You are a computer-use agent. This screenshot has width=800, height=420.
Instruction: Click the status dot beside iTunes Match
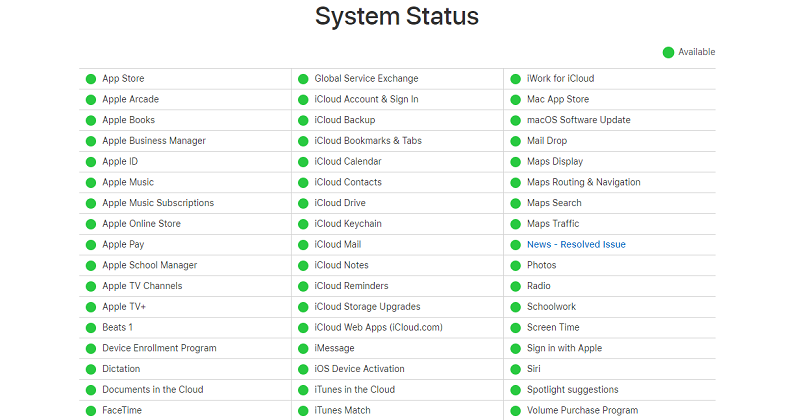pos(303,411)
